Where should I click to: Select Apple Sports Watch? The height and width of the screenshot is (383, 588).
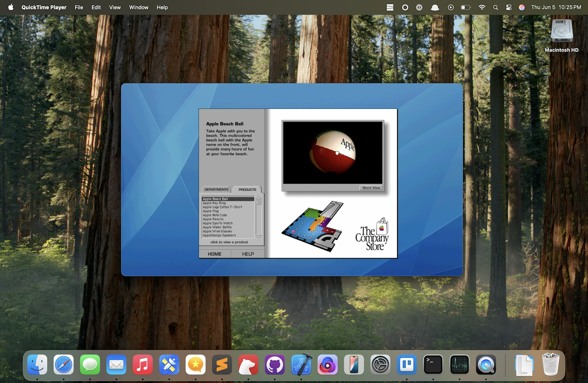point(228,223)
